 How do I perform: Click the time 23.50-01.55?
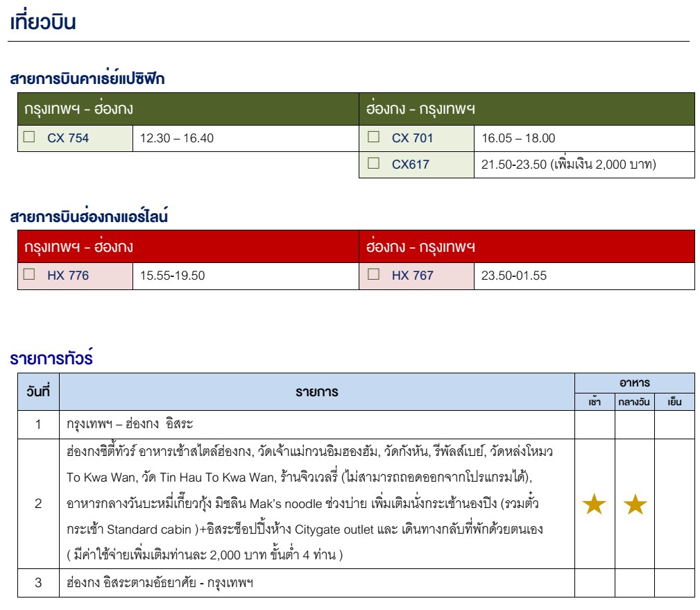pos(514,276)
